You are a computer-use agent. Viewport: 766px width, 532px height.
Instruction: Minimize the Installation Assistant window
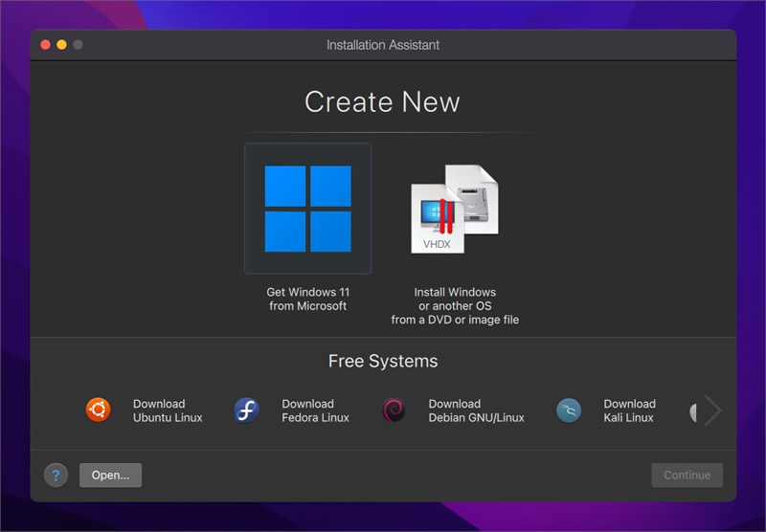[61, 45]
